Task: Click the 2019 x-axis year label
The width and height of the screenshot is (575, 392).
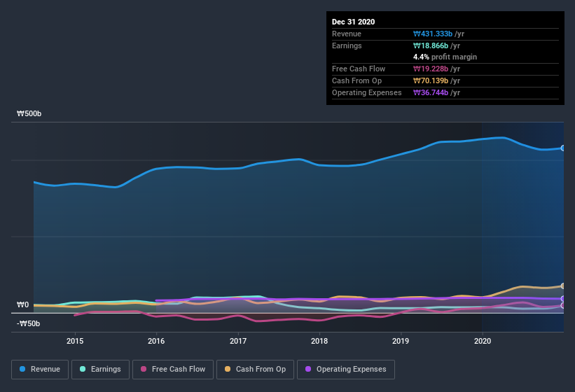Action: point(401,341)
